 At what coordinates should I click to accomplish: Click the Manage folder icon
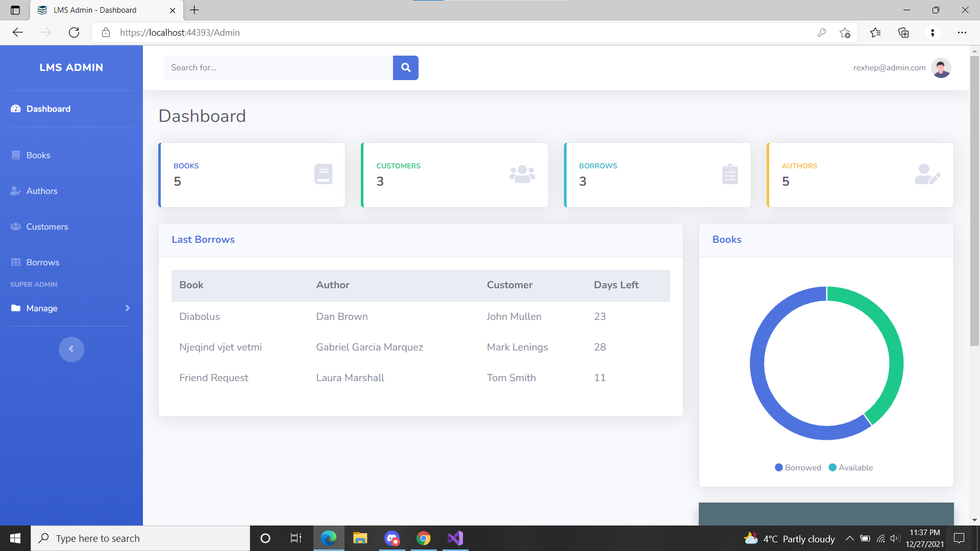click(x=15, y=308)
